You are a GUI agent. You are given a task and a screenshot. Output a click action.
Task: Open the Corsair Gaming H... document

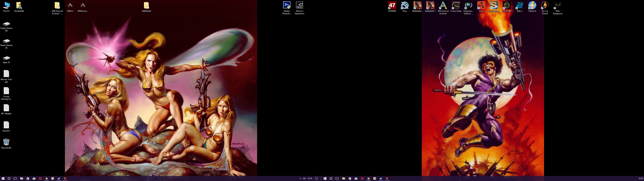[x=6, y=94]
